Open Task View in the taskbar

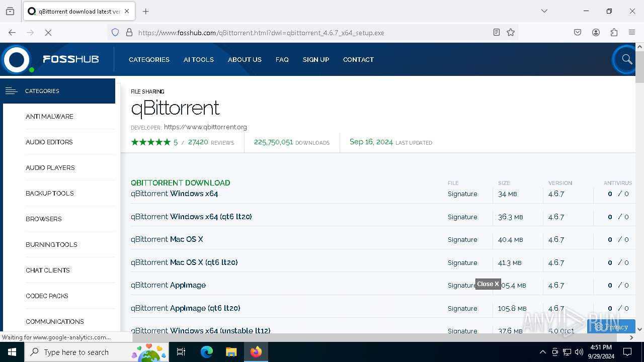(x=181, y=352)
